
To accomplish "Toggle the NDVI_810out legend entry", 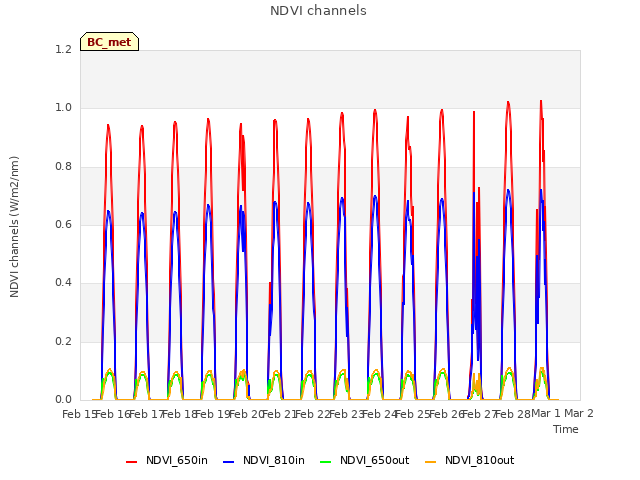I will point(469,460).
